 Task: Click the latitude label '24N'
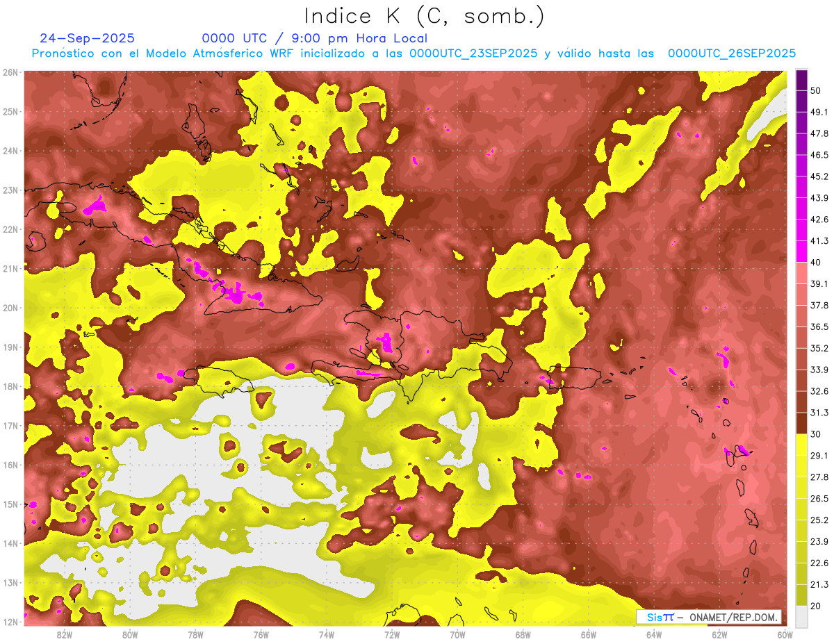point(10,151)
